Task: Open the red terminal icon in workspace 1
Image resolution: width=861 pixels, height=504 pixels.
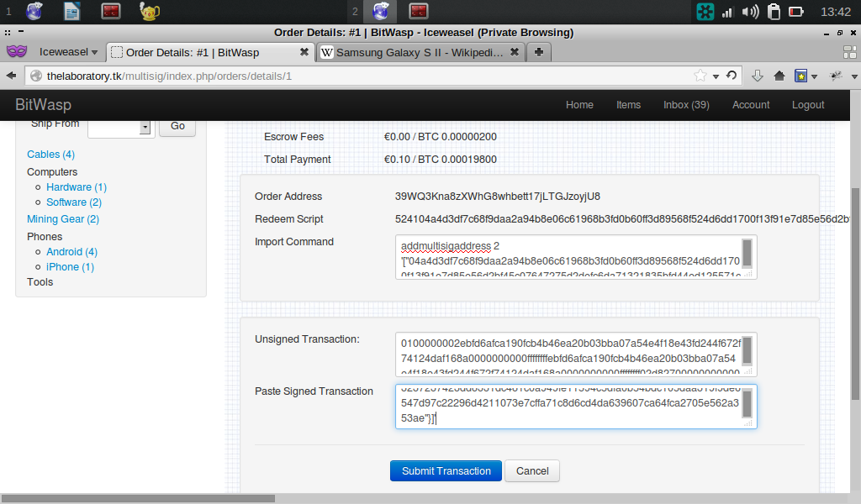Action: 110,11
